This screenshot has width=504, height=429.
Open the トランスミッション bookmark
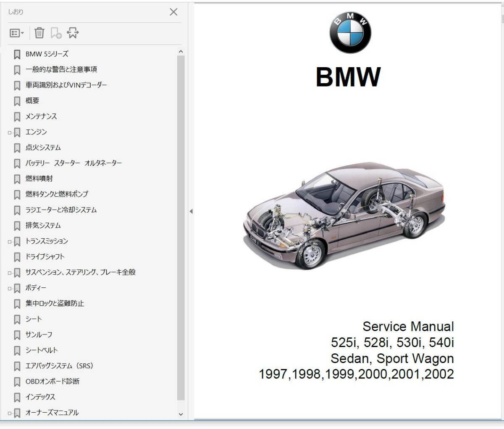click(x=47, y=241)
